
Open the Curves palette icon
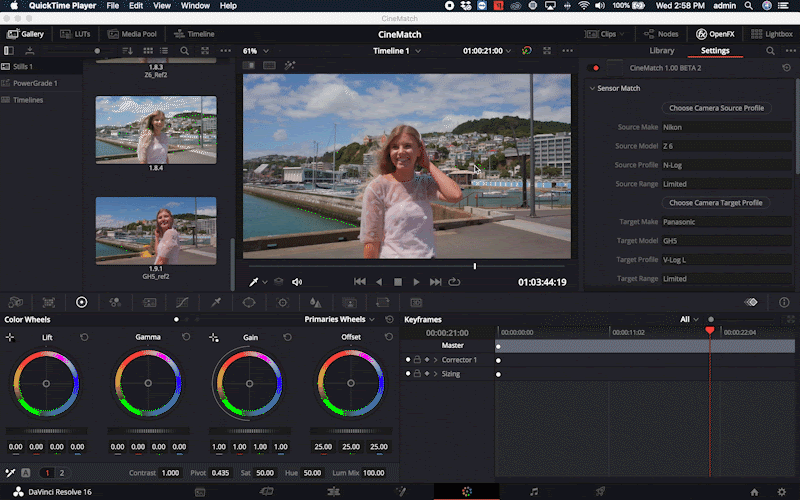182,301
